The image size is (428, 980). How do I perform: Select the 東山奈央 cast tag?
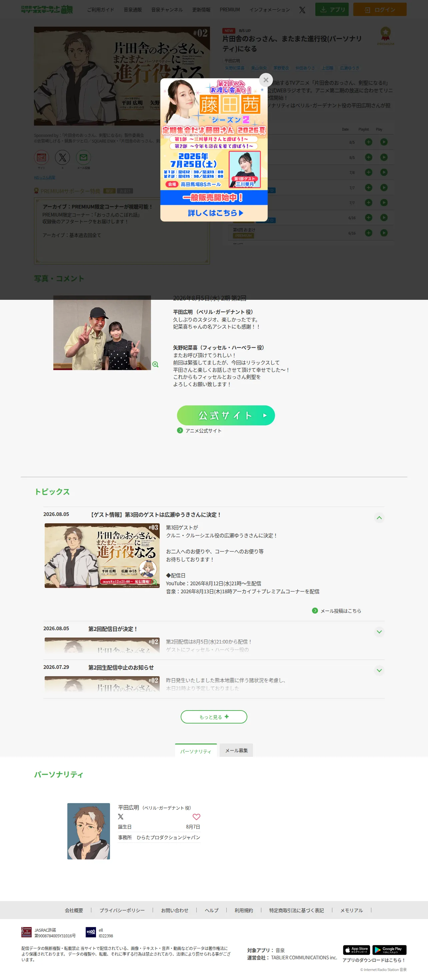(x=259, y=68)
